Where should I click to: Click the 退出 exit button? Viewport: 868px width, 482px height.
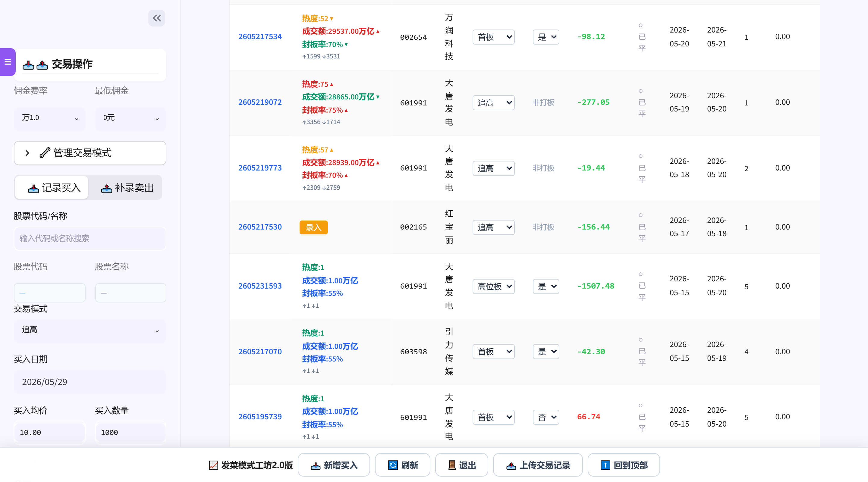(462, 465)
